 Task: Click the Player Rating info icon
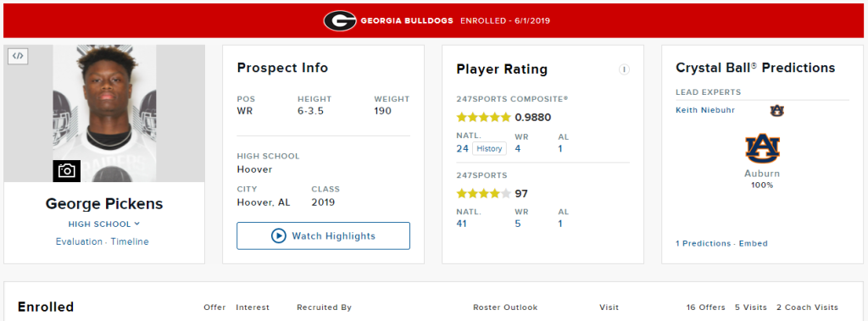(x=624, y=69)
